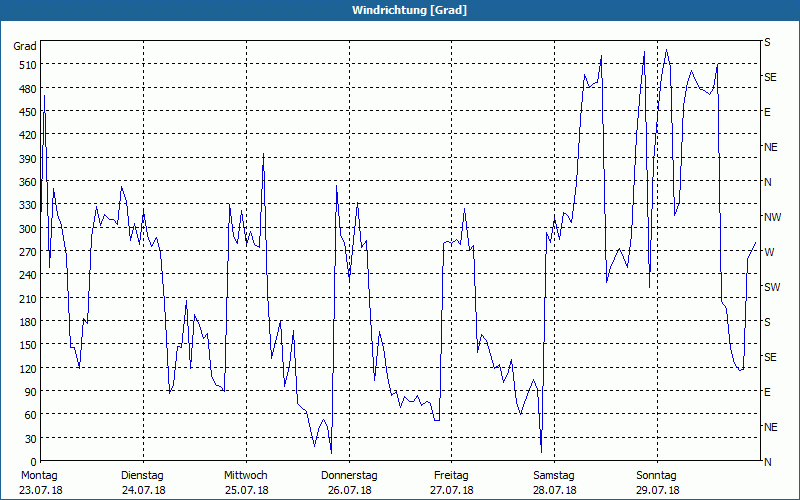Click the y-axis value 330
This screenshot has height=500, width=800.
tap(28, 205)
